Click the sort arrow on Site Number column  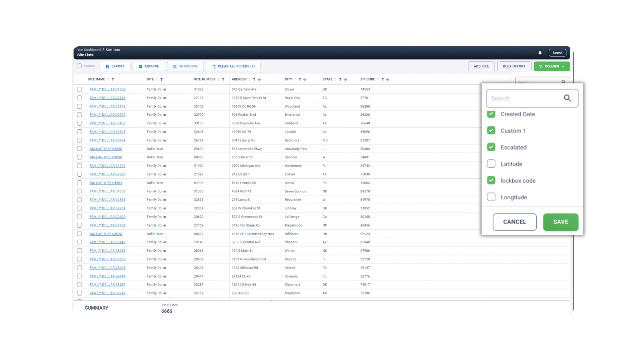pyautogui.click(x=218, y=79)
